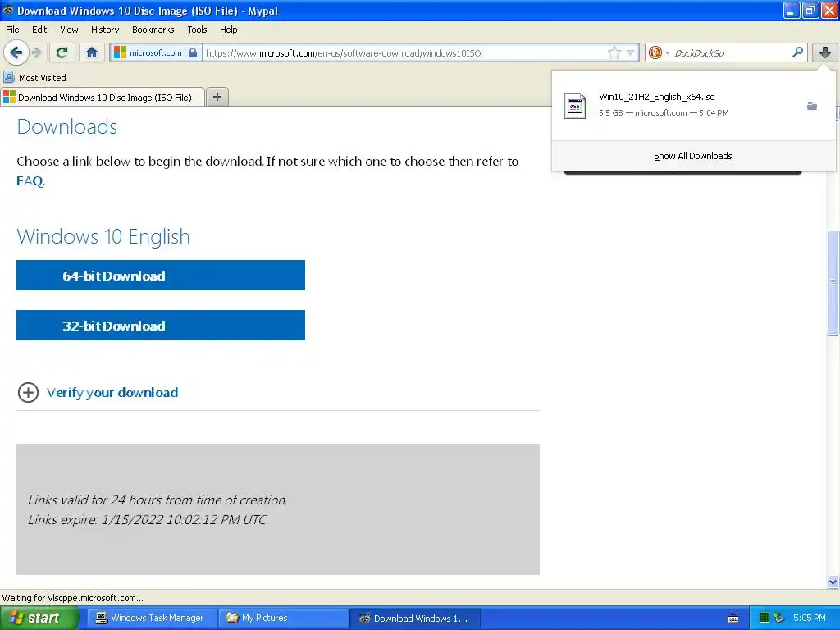
Task: Click the Windows 10 English heading
Action: 103,237
